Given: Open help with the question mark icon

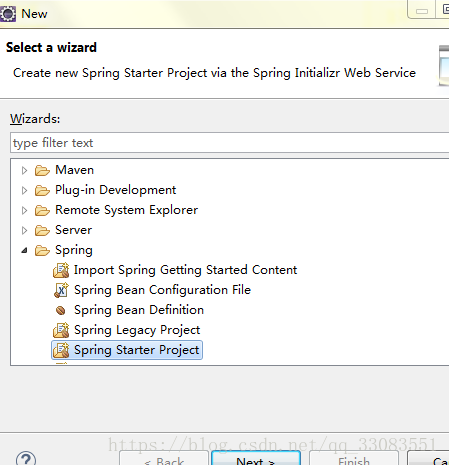Looking at the screenshot, I should [26, 459].
